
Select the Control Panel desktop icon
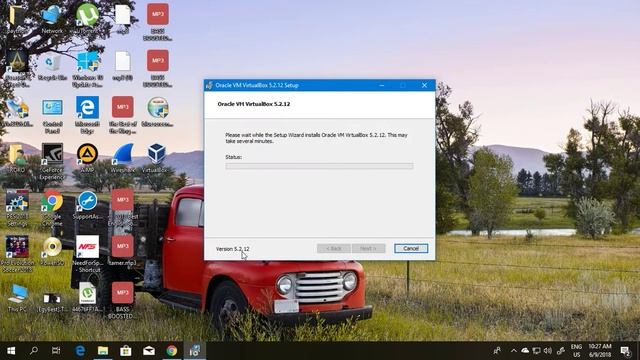tap(52, 116)
